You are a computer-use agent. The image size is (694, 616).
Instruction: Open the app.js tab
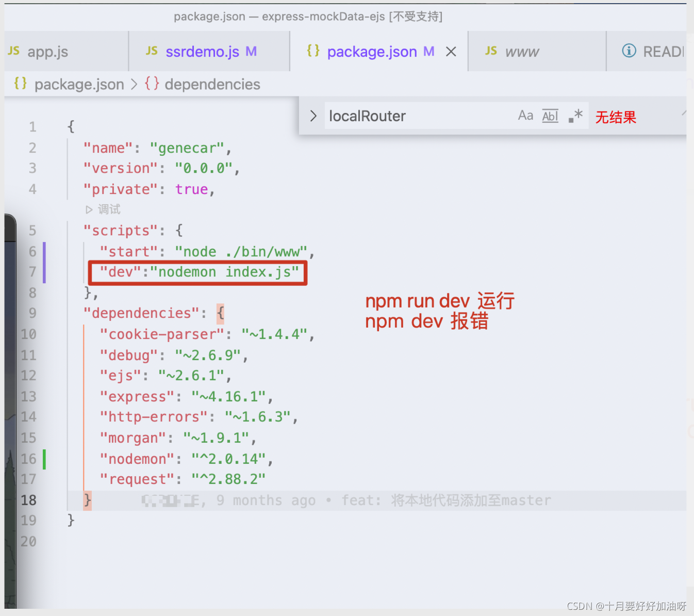pos(66,52)
